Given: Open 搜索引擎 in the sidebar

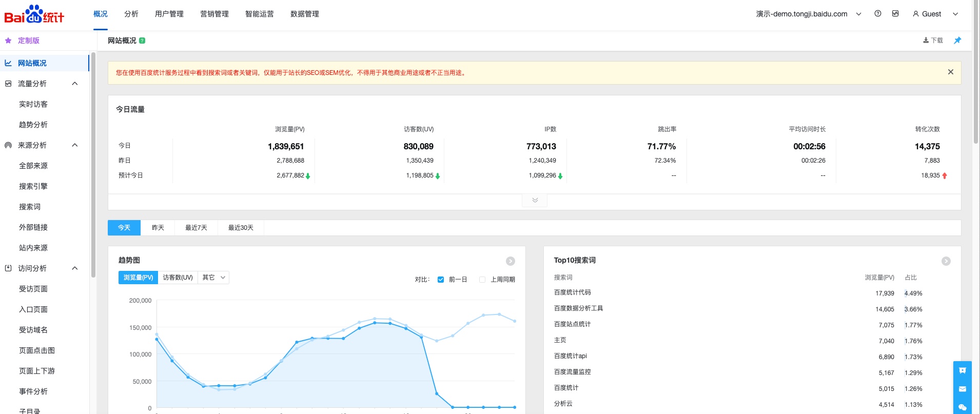Looking at the screenshot, I should point(33,186).
